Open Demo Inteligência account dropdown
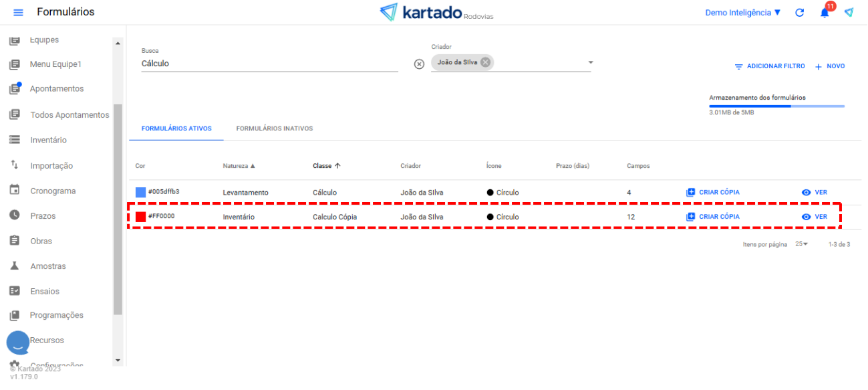This screenshot has width=868, height=390. pyautogui.click(x=742, y=13)
